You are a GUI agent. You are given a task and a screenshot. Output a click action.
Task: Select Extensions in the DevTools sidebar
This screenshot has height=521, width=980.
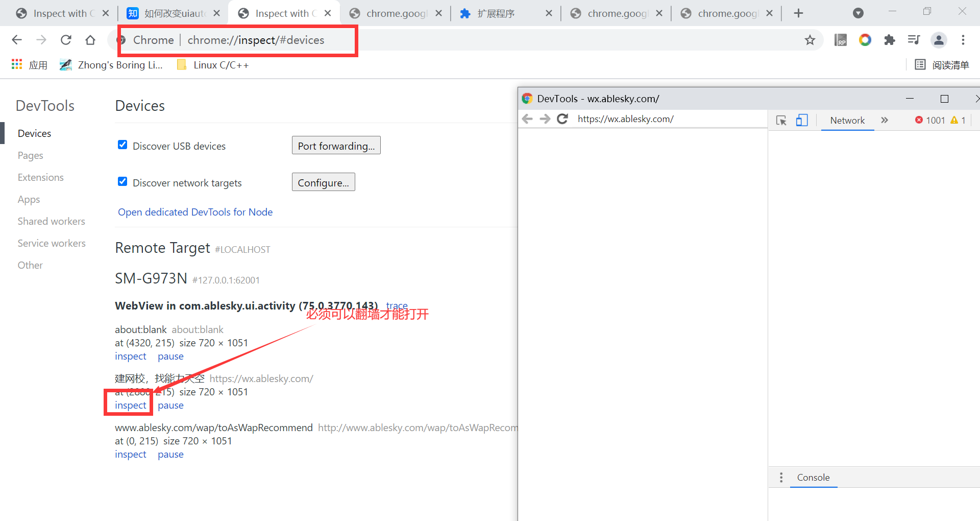pos(40,177)
